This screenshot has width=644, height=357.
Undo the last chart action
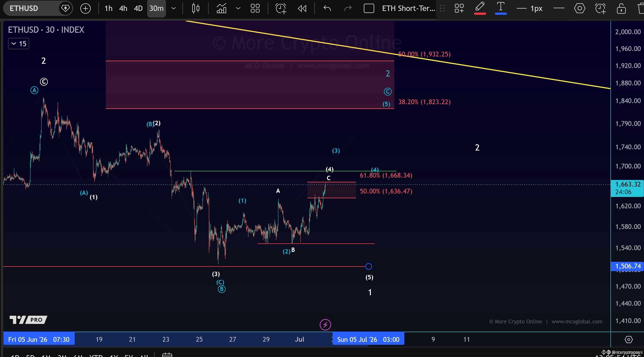327,9
